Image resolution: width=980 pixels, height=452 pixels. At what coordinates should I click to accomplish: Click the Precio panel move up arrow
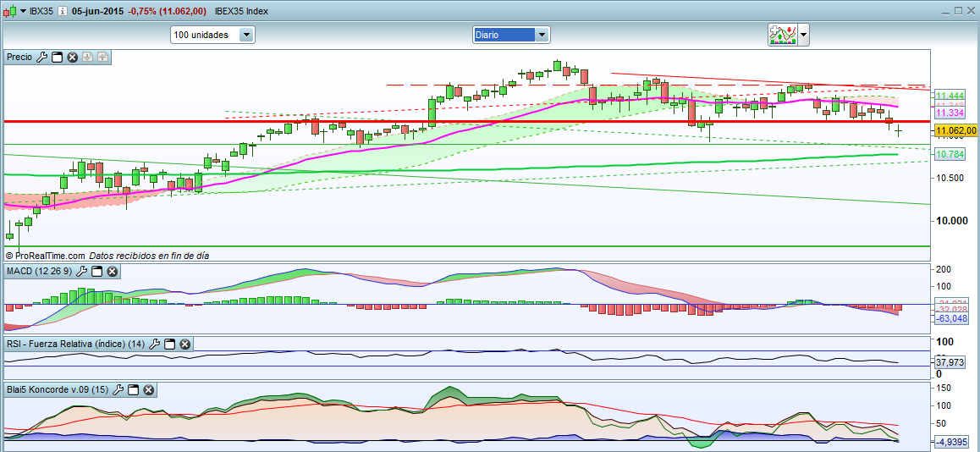click(102, 58)
